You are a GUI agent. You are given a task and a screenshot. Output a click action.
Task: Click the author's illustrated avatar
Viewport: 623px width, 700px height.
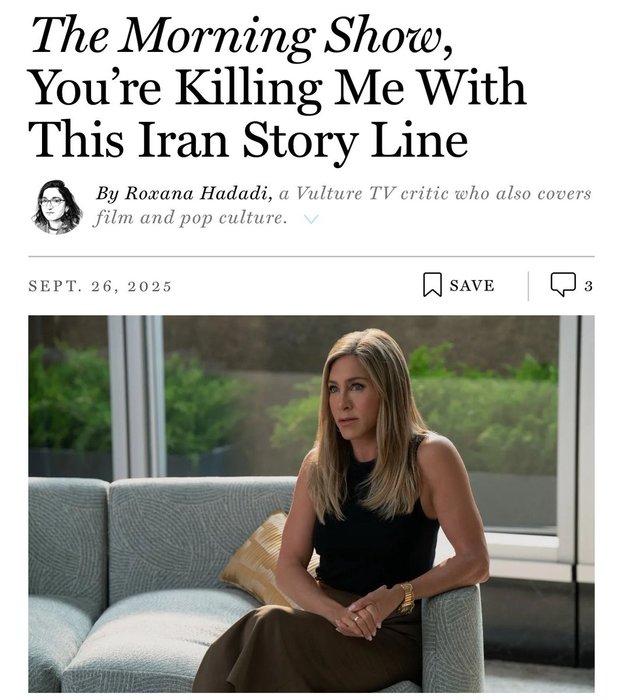click(x=57, y=206)
